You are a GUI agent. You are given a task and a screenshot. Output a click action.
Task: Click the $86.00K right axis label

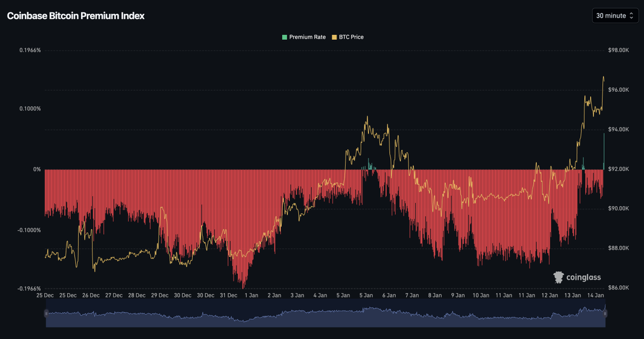(x=618, y=288)
